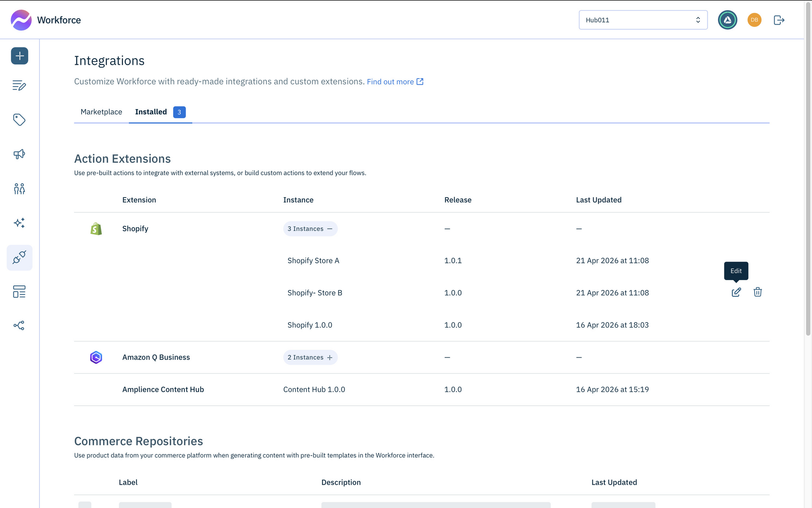Click the Amazon Q Business logo icon
The image size is (812, 508).
tap(96, 357)
